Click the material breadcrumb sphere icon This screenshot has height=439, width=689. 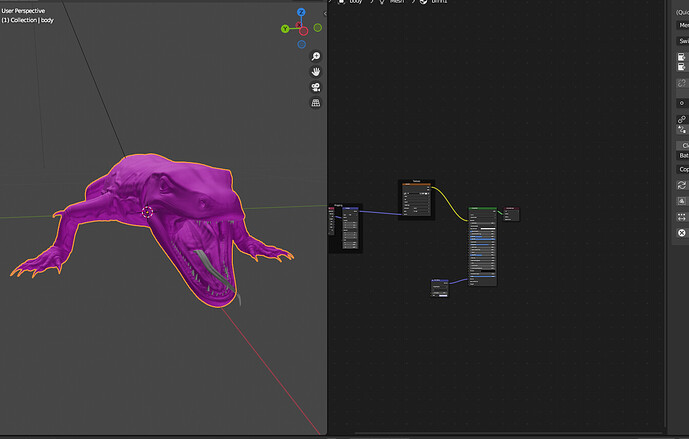[424, 2]
